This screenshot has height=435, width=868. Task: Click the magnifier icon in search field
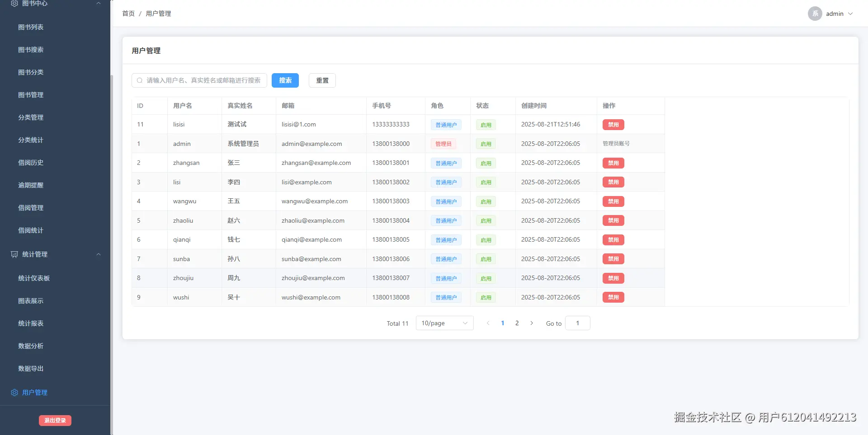pos(140,80)
